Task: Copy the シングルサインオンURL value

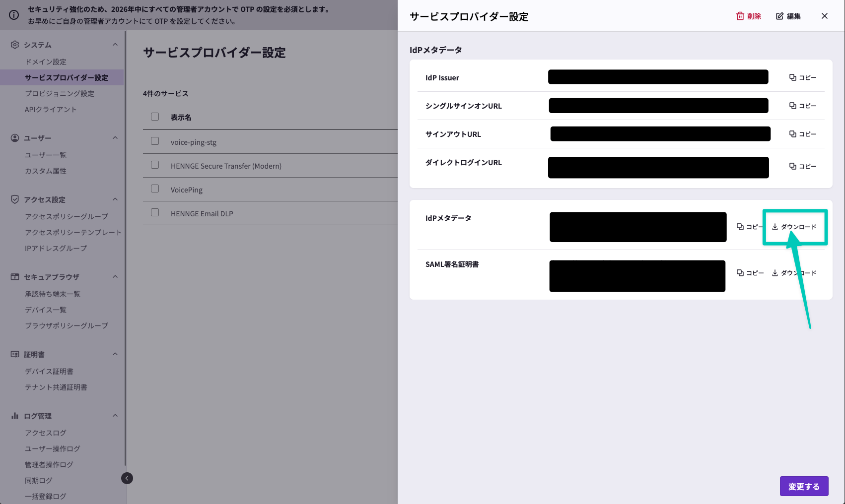Action: tap(803, 106)
